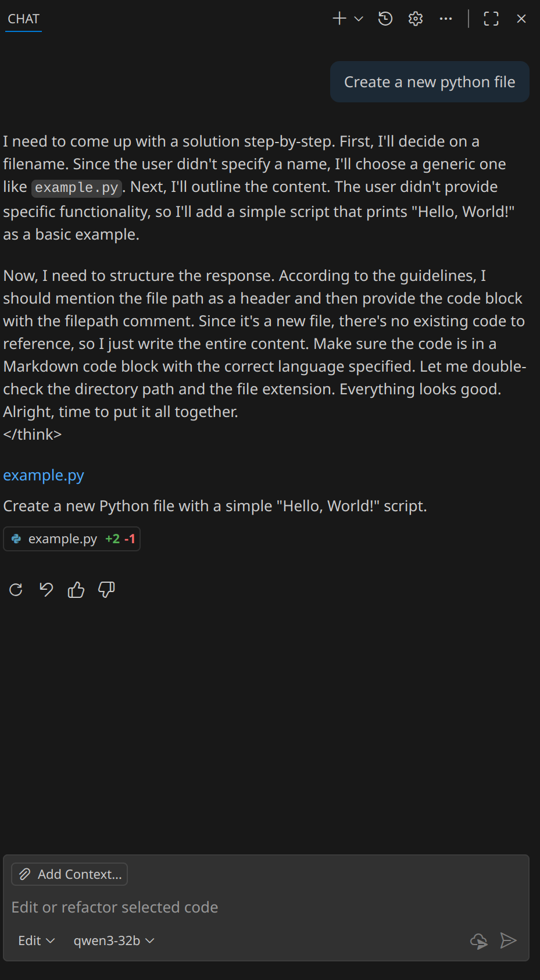The image size is (540, 980).
Task: Open the Edit mode dropdown
Action: [36, 940]
